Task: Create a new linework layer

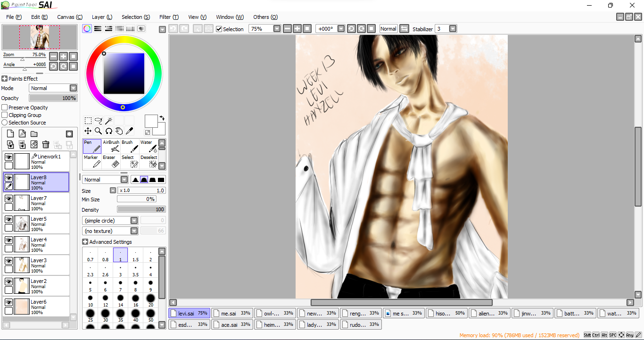Action: 22,134
